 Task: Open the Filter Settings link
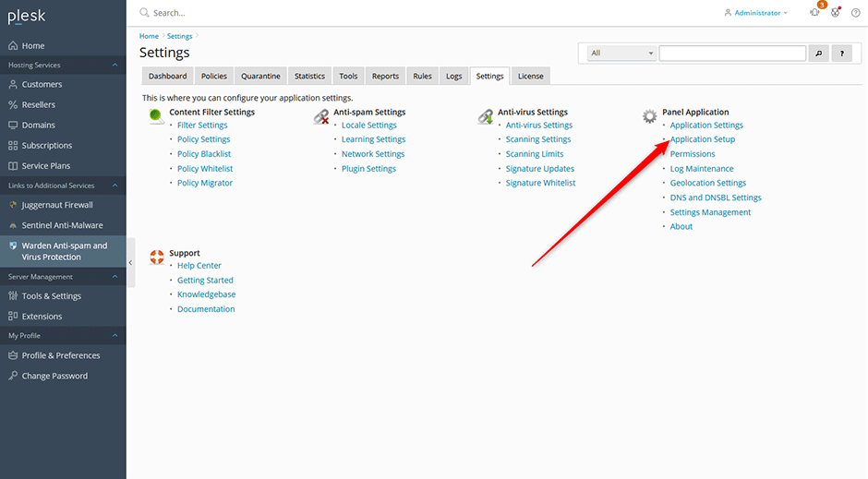pos(202,125)
